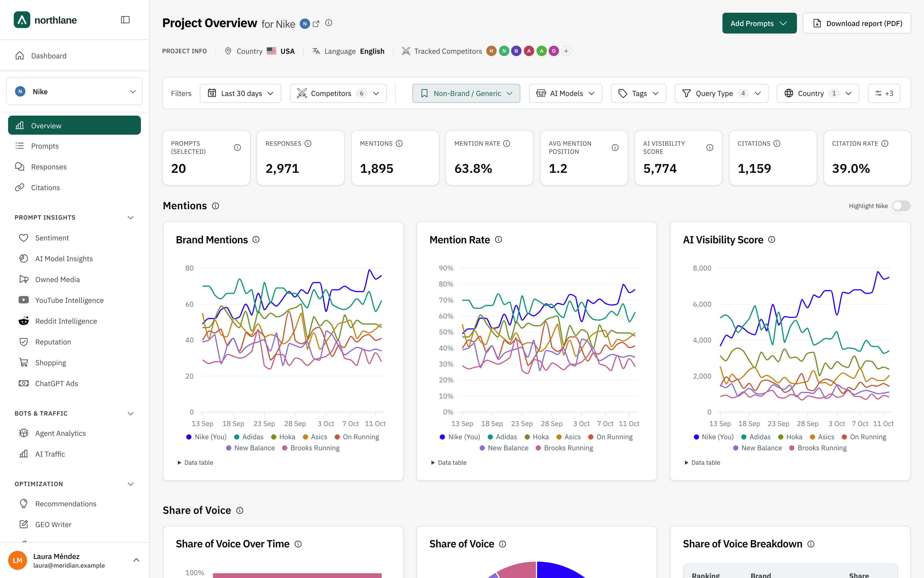The width and height of the screenshot is (924, 578).
Task: Click the info icon on the Responses card
Action: pos(308,143)
